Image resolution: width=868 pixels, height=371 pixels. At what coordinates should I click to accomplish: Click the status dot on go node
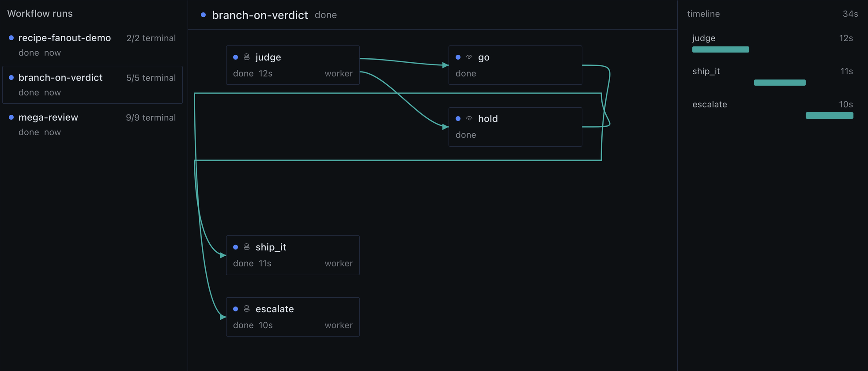(x=458, y=57)
